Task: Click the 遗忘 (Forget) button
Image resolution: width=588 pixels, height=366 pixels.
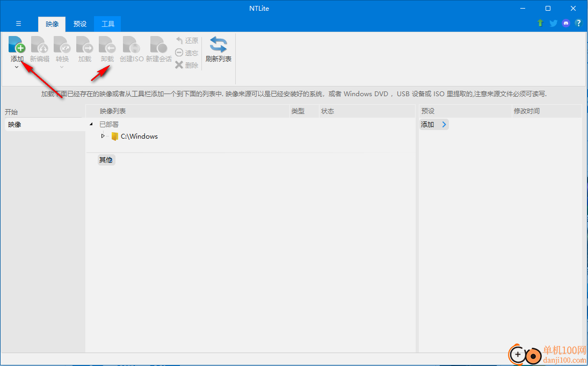Action: coord(187,53)
